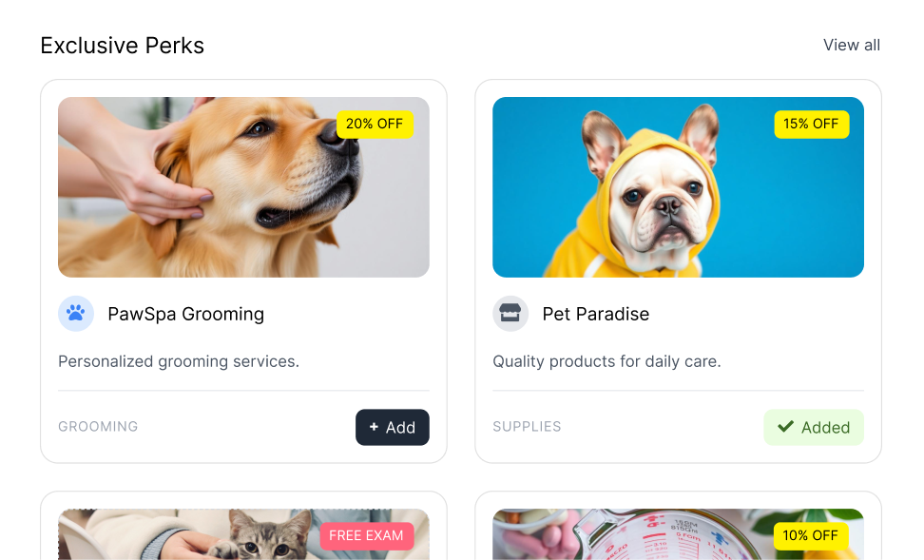Click the Pet Paradise store icon

pyautogui.click(x=510, y=314)
